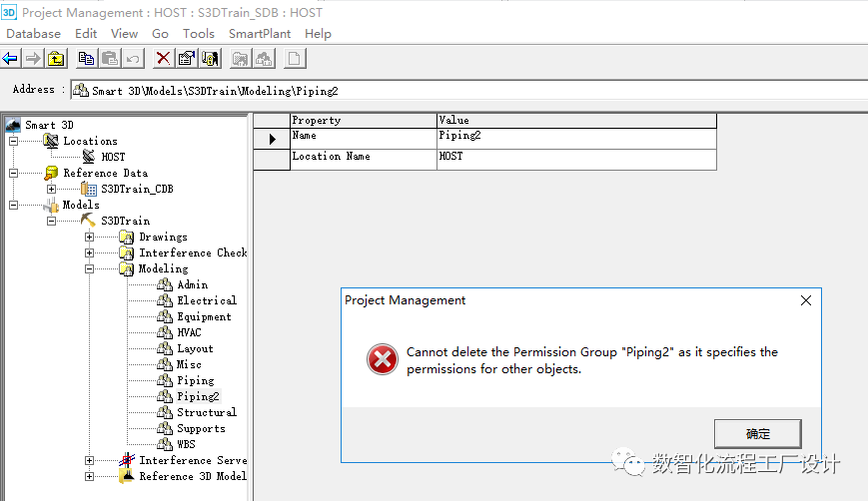Screen dimensions: 868x501
Task: Click the red X Delete toolbar icon
Action: (x=163, y=59)
